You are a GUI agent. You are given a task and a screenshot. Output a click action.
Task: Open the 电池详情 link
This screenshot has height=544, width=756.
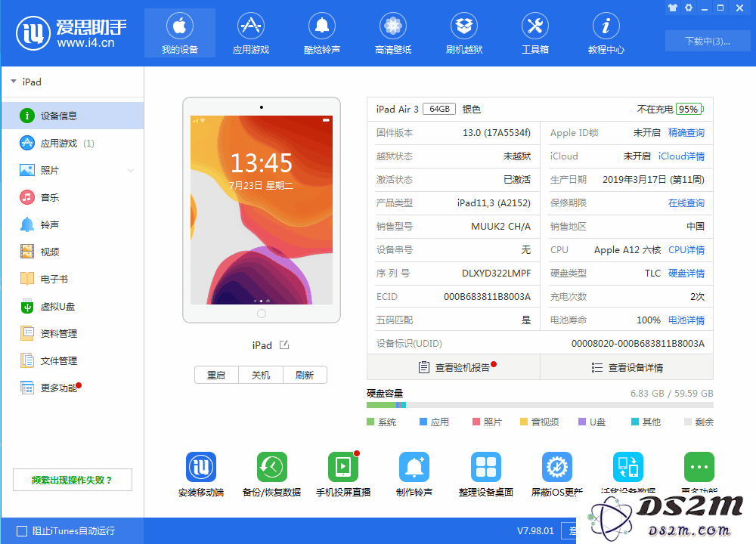686,320
